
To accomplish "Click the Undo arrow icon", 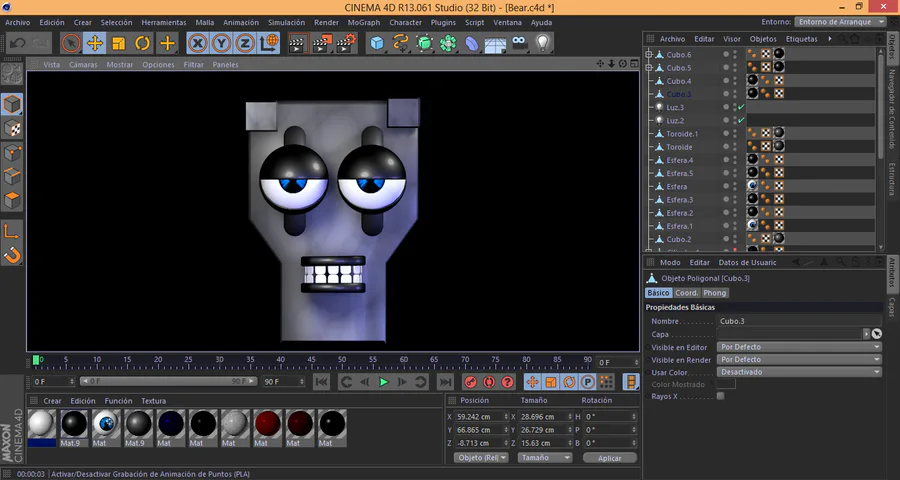I will (18, 43).
